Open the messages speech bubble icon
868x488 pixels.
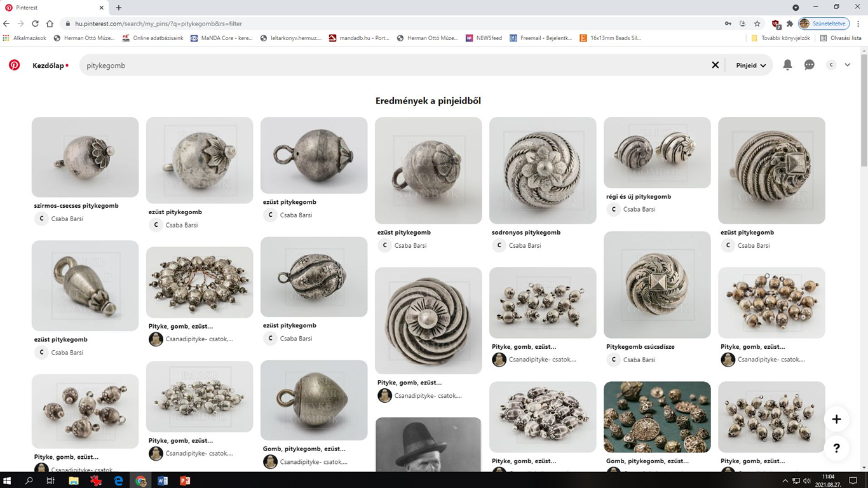[x=809, y=65]
